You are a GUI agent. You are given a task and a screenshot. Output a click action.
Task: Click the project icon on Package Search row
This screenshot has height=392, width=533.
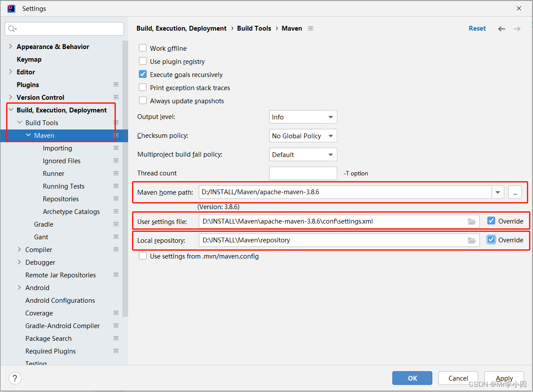[x=116, y=338]
